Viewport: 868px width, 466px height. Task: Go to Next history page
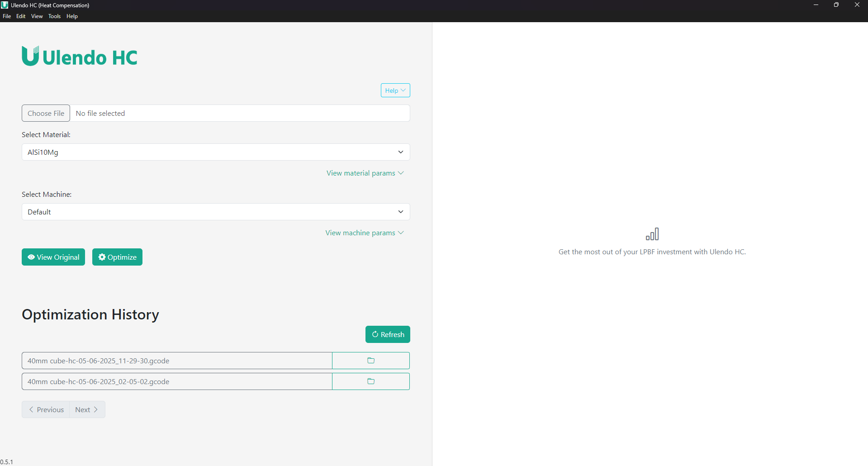pos(87,409)
